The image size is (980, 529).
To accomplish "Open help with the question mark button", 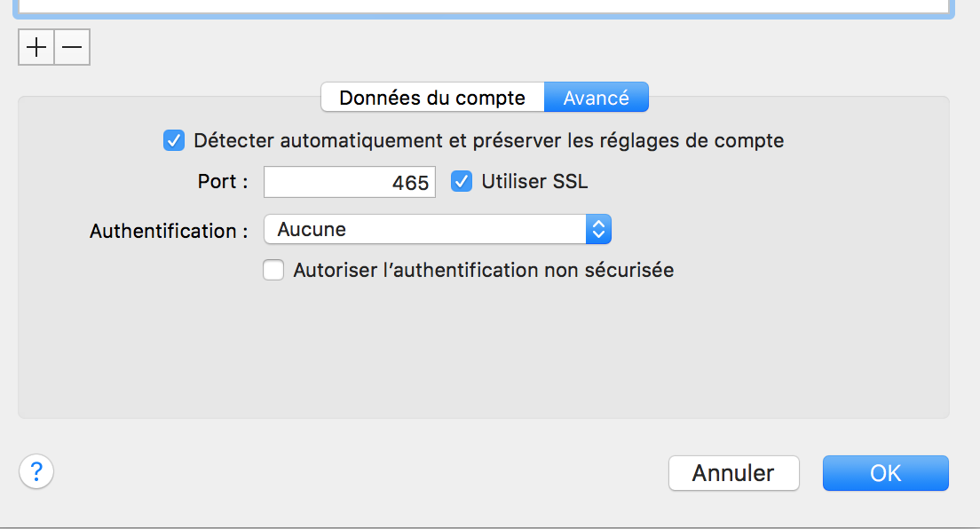I will click(x=36, y=470).
